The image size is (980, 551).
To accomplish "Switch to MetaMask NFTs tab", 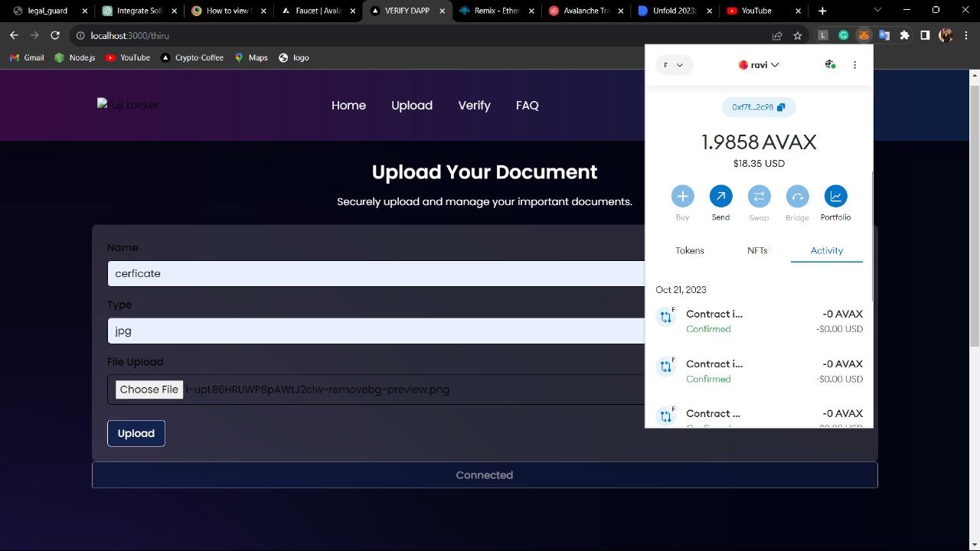I will coord(757,250).
